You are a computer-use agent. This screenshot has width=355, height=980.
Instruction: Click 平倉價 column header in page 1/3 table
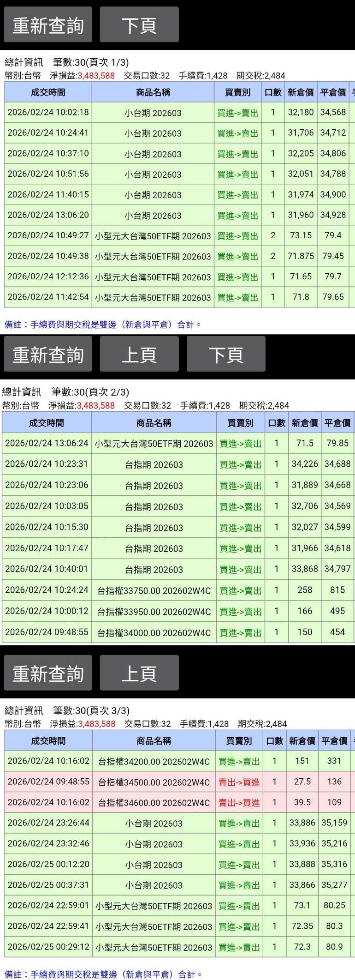pyautogui.click(x=333, y=92)
